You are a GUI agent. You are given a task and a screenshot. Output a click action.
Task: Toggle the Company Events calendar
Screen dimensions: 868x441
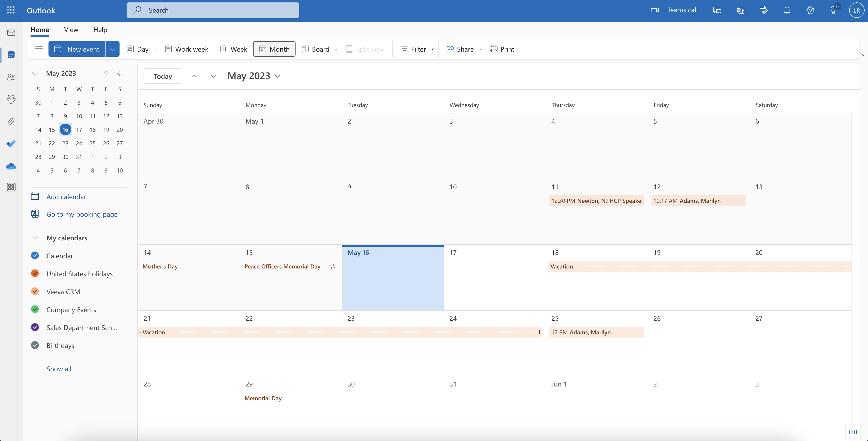(35, 309)
